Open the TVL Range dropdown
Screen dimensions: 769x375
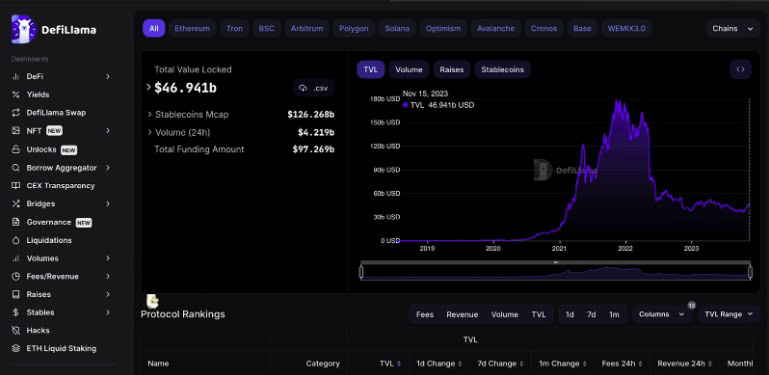(x=729, y=314)
